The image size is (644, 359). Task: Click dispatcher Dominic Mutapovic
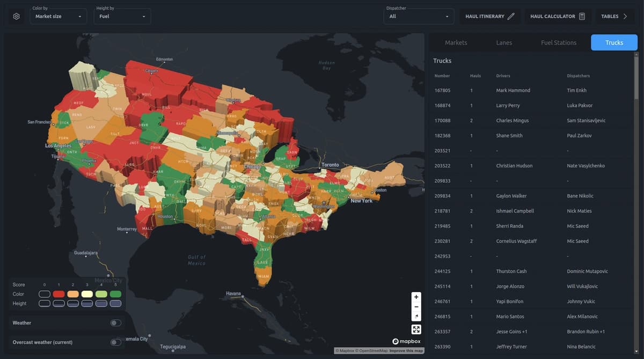click(587, 272)
